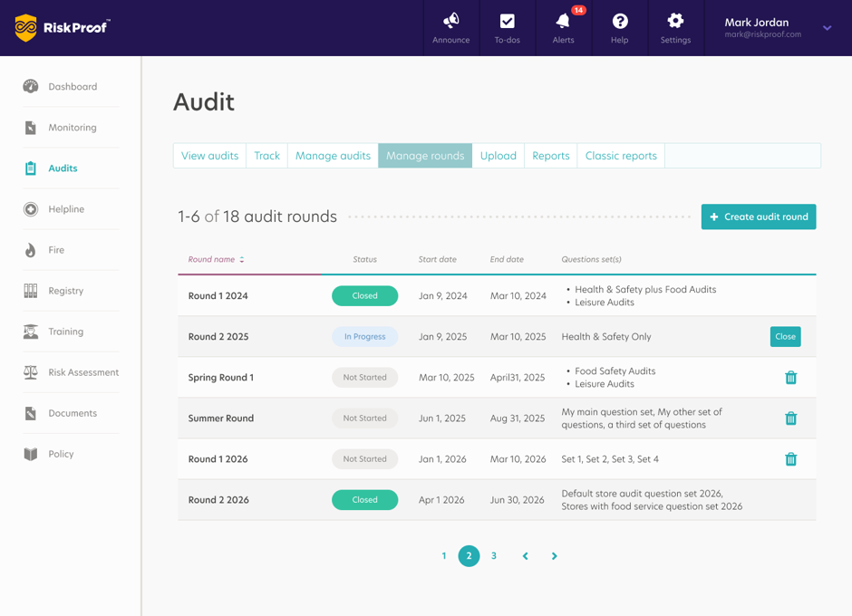Select the Round 2 2026 row name
The width and height of the screenshot is (852, 616).
click(218, 500)
